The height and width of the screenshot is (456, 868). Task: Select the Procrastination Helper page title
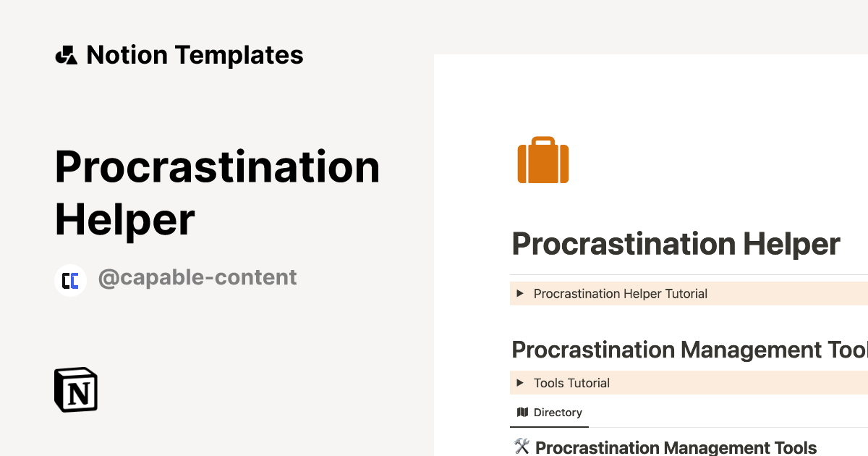click(x=675, y=244)
